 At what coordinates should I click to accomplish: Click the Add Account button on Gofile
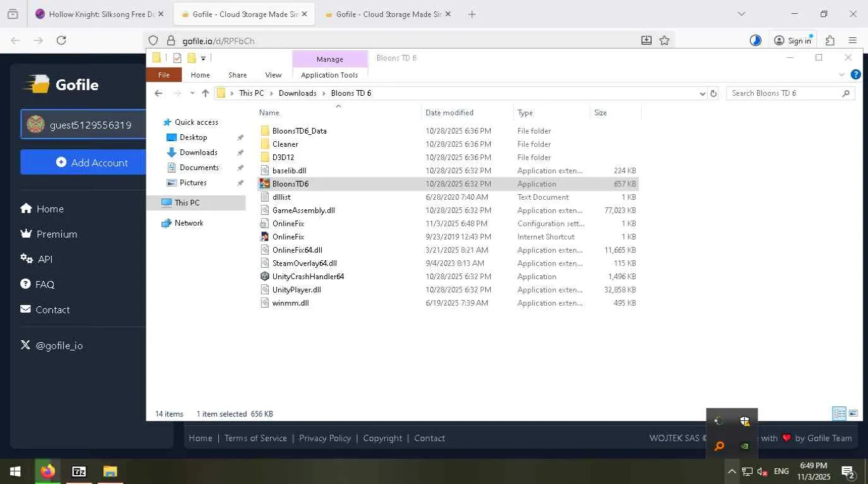pos(91,163)
